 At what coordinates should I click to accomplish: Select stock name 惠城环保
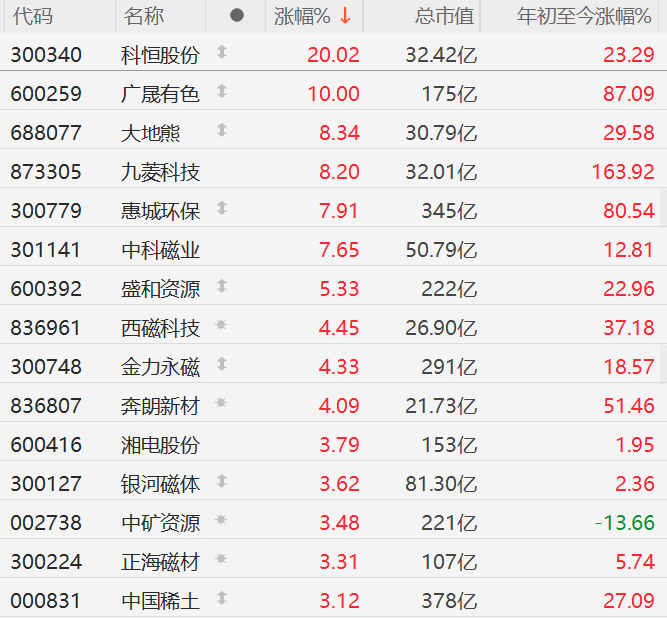coord(160,211)
